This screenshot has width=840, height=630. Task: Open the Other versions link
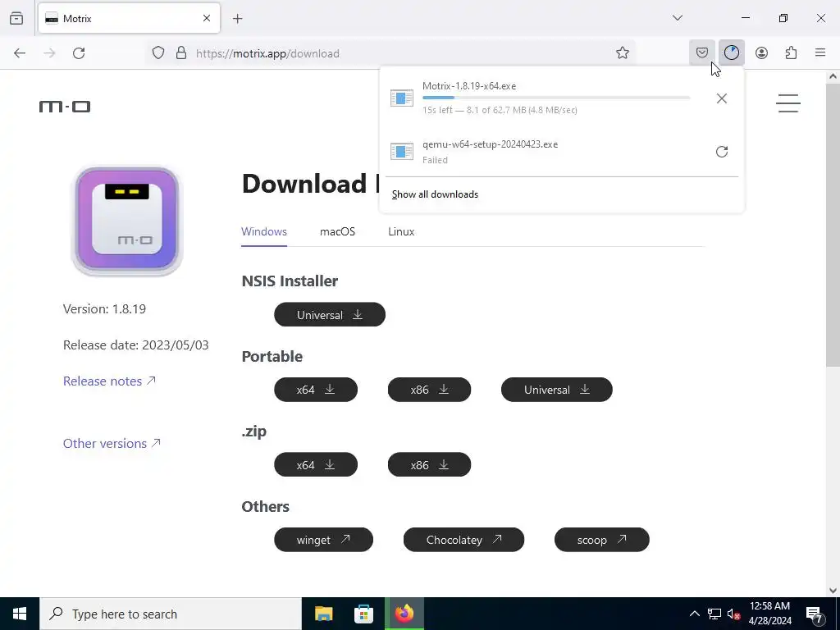pyautogui.click(x=112, y=444)
